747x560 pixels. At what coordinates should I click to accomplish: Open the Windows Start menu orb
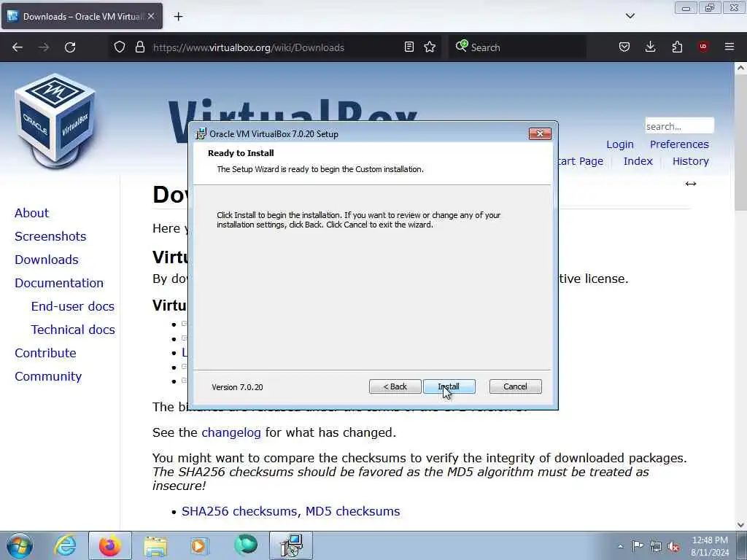(20, 545)
